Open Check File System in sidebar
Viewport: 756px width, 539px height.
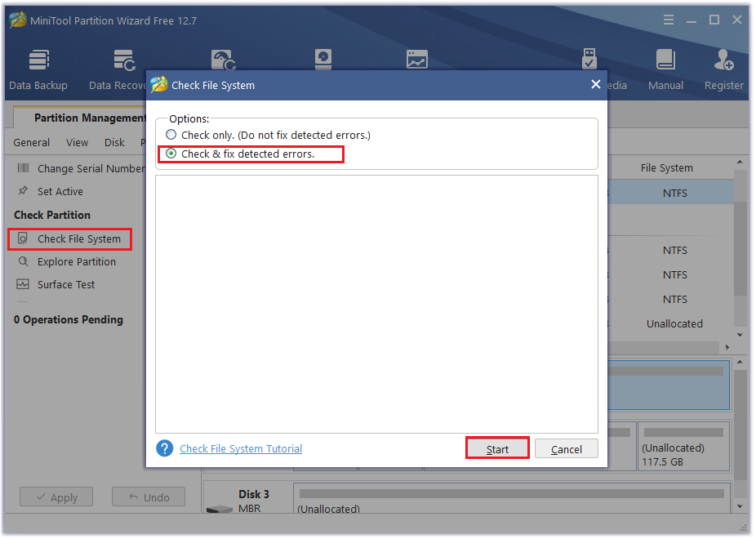point(70,239)
